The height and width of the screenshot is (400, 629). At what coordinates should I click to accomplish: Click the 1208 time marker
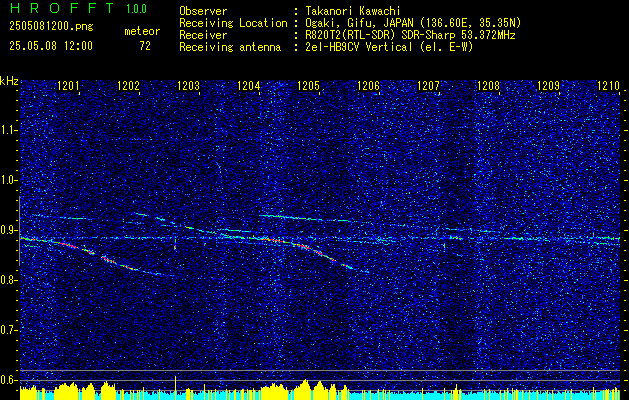click(x=489, y=85)
